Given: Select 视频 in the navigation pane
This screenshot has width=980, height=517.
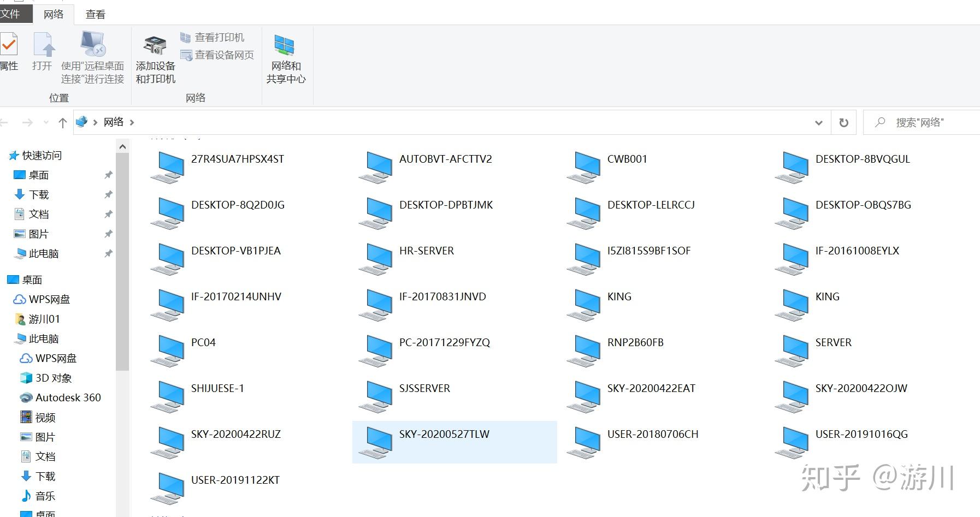Looking at the screenshot, I should (38, 418).
